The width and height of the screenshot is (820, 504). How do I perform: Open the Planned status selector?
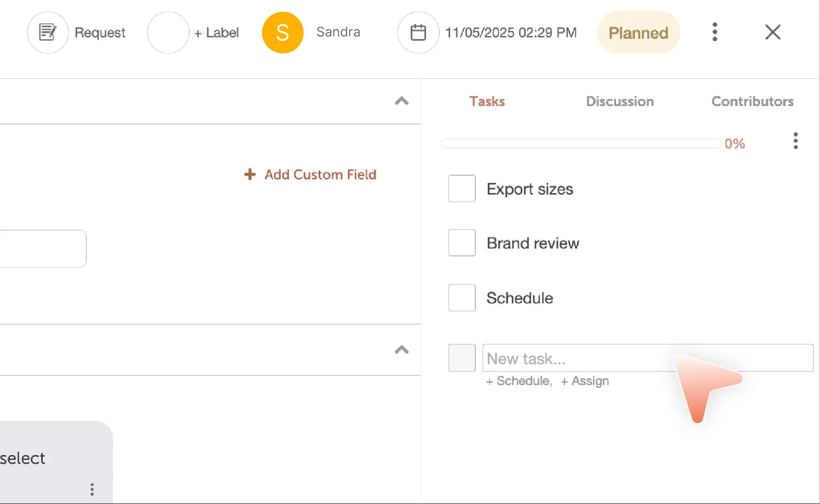pyautogui.click(x=638, y=32)
